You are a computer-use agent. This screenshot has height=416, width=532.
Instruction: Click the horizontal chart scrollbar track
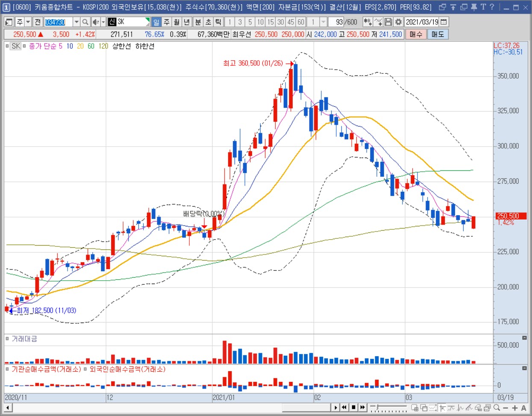point(171,407)
